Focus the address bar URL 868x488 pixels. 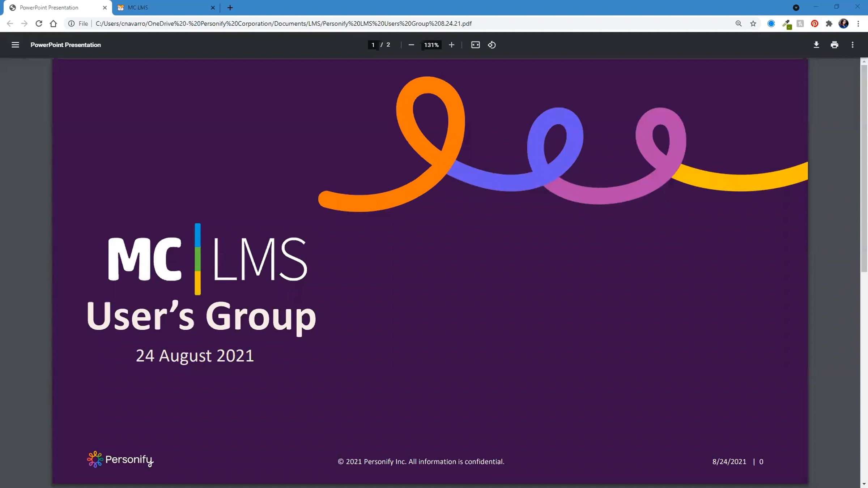pyautogui.click(x=284, y=23)
